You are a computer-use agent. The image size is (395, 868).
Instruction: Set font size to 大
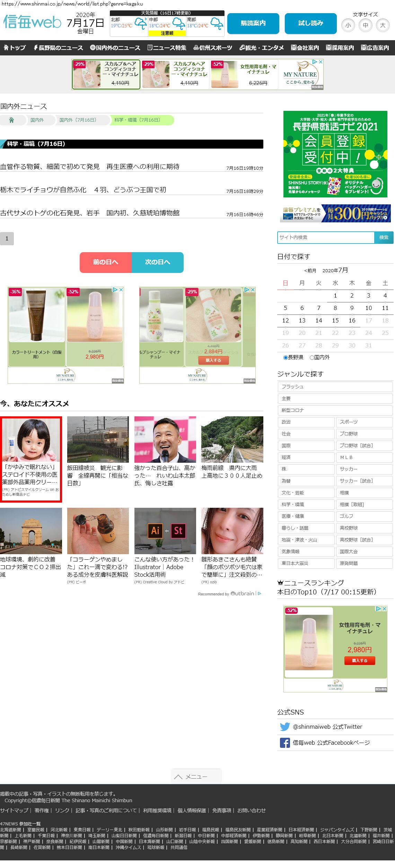[383, 25]
